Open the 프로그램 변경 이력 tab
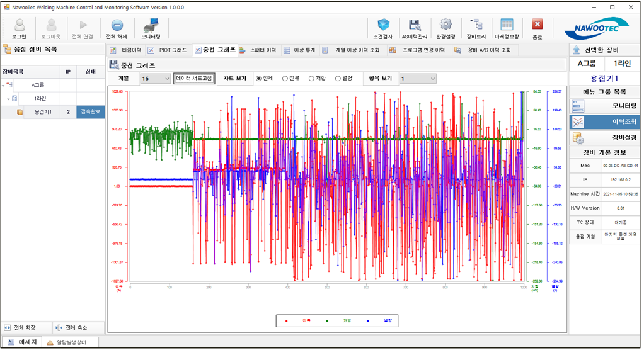 [x=418, y=50]
